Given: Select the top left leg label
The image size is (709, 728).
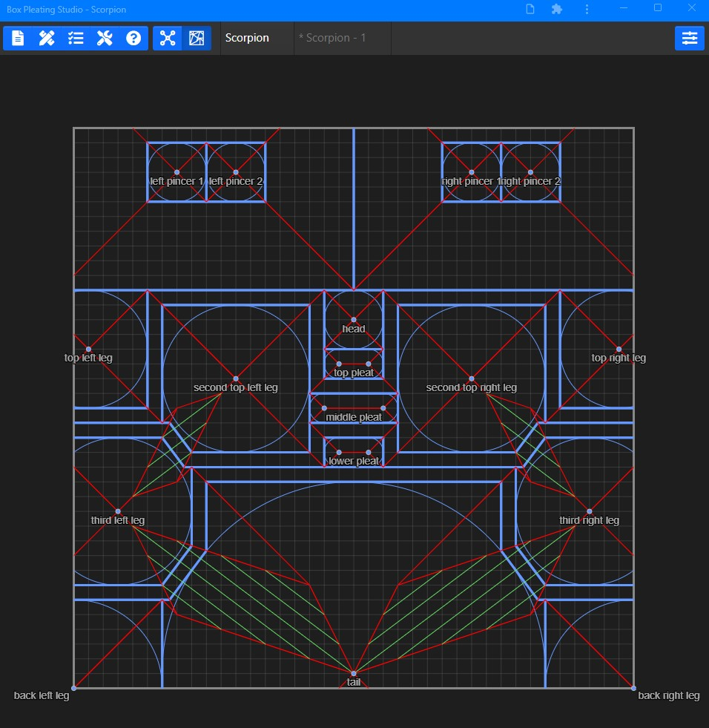Looking at the screenshot, I should point(88,358).
